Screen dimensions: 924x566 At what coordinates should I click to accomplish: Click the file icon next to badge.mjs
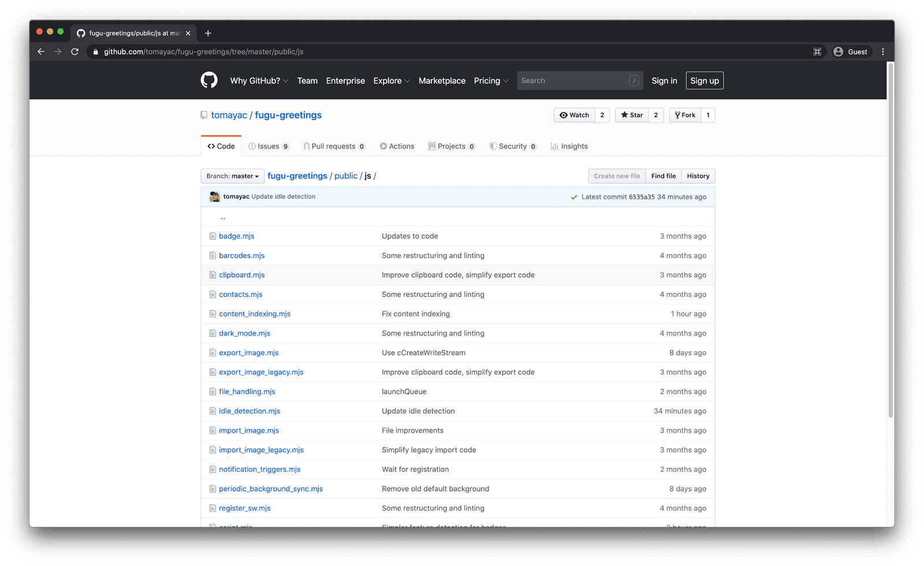point(213,236)
